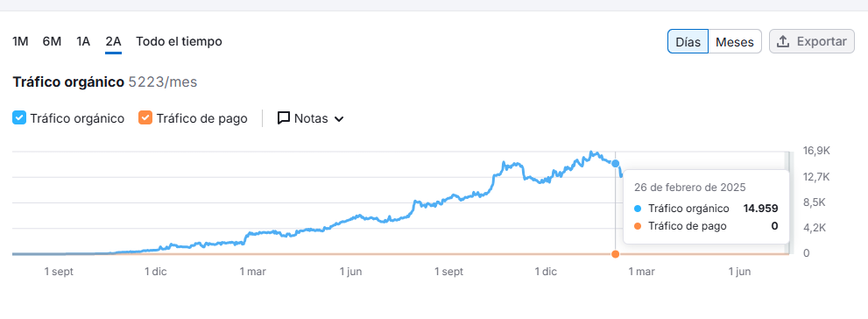Open the Notas dropdown
Image resolution: width=868 pixels, height=319 pixels.
pyautogui.click(x=311, y=118)
